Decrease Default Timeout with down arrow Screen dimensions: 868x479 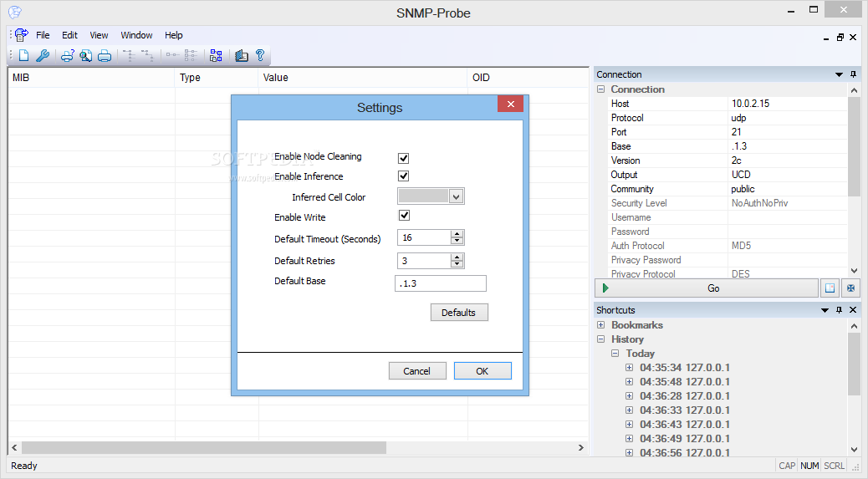457,241
